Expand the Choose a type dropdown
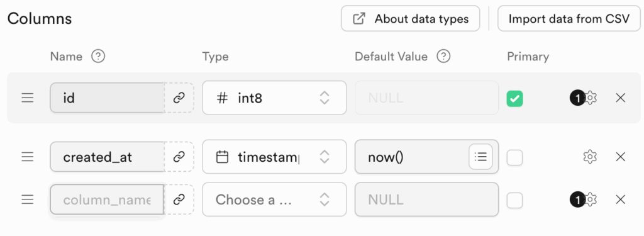Image resolution: width=644 pixels, height=236 pixels. click(x=274, y=200)
